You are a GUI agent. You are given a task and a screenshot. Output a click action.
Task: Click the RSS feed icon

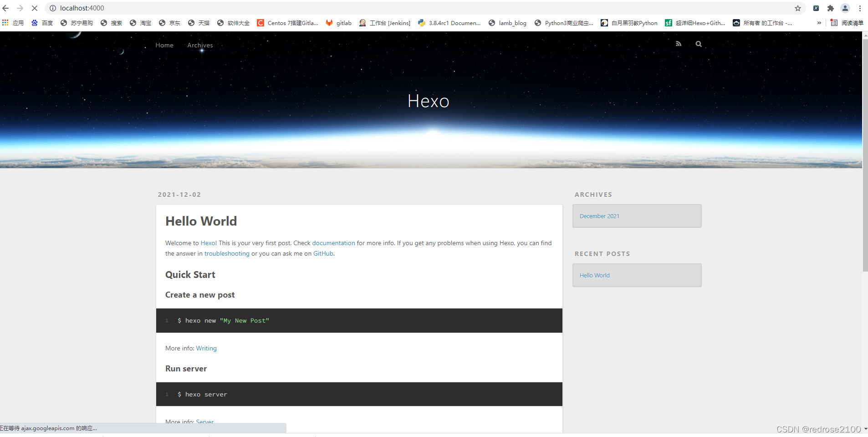[x=679, y=44]
